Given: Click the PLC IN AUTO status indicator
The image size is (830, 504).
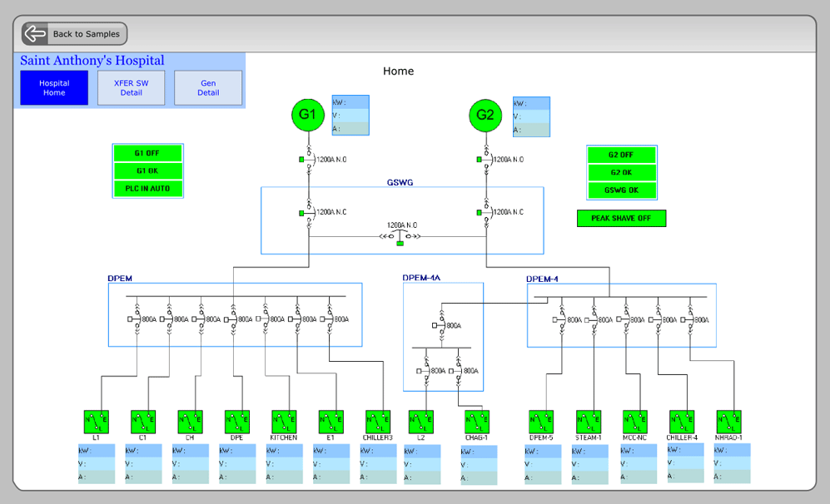Looking at the screenshot, I should click(x=147, y=189).
